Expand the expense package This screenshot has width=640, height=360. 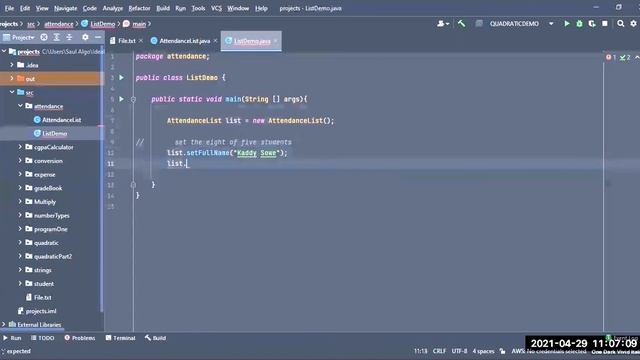(20, 174)
